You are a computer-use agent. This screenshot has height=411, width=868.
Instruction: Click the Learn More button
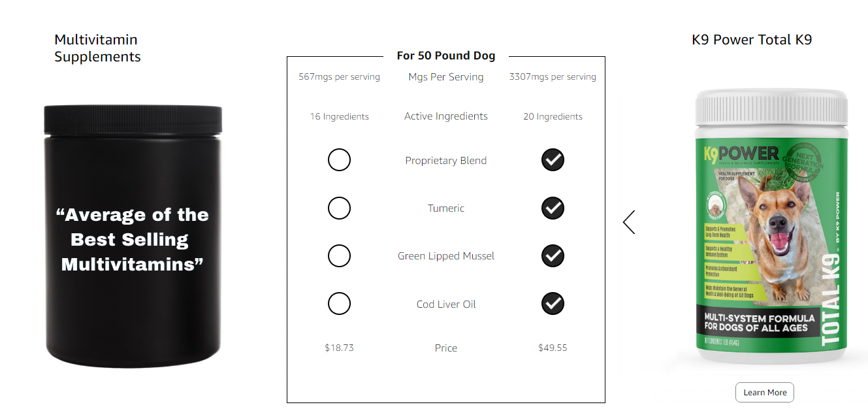coord(764,392)
